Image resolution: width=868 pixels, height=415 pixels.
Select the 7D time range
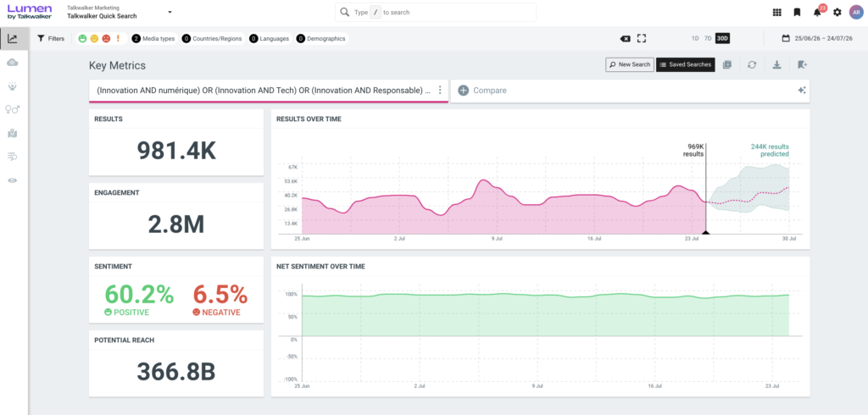coord(708,39)
